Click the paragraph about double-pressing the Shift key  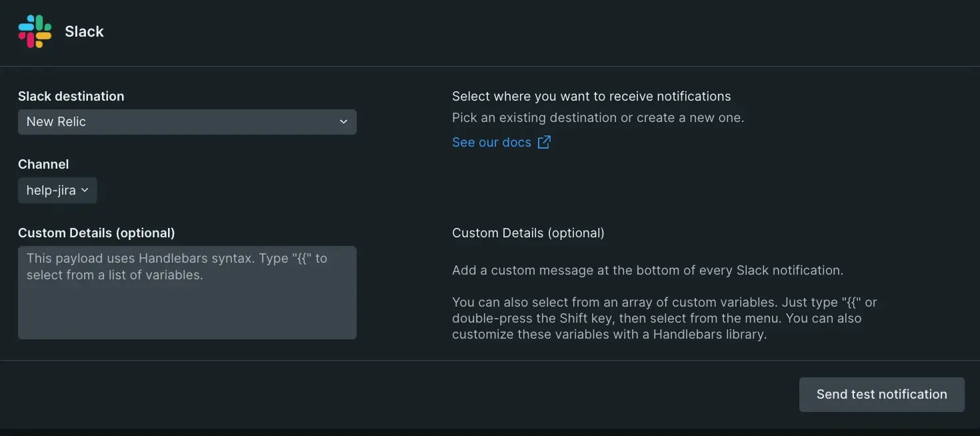(x=664, y=318)
